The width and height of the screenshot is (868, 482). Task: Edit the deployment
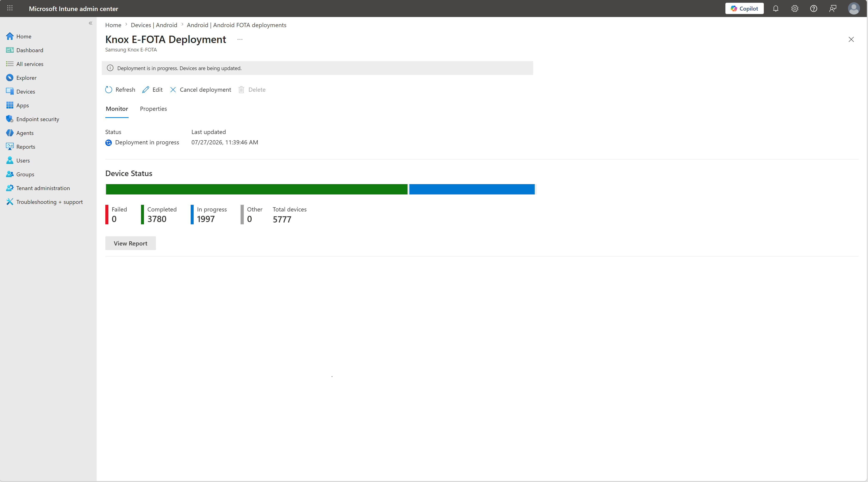click(x=152, y=90)
